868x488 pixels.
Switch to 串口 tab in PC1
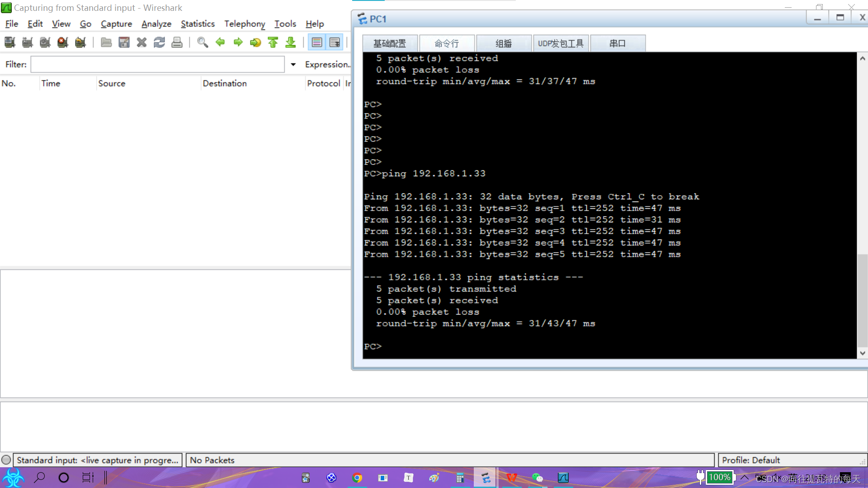tap(618, 43)
